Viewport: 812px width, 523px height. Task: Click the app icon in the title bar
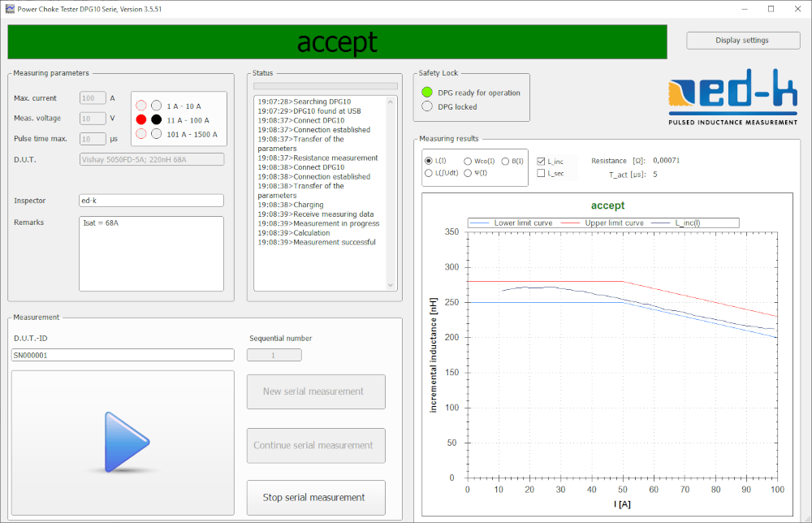[10, 9]
